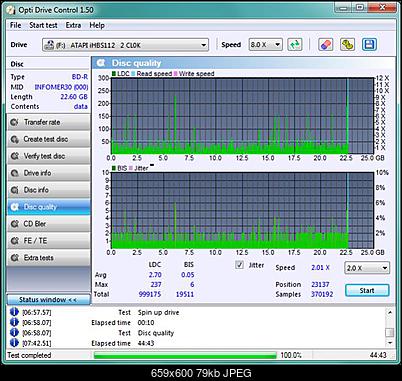The width and height of the screenshot is (402, 381).
Task: Open the FE / TE test
Action: pos(49,241)
